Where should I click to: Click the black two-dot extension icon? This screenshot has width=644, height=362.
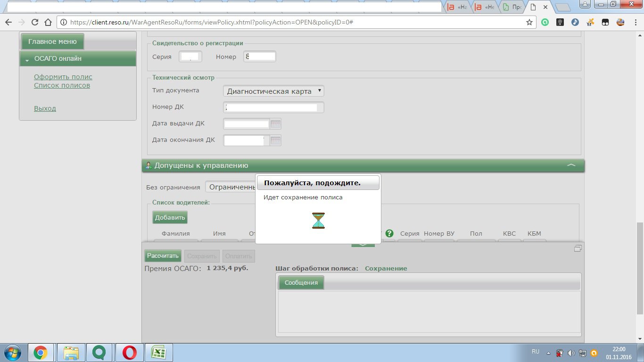[x=605, y=22]
